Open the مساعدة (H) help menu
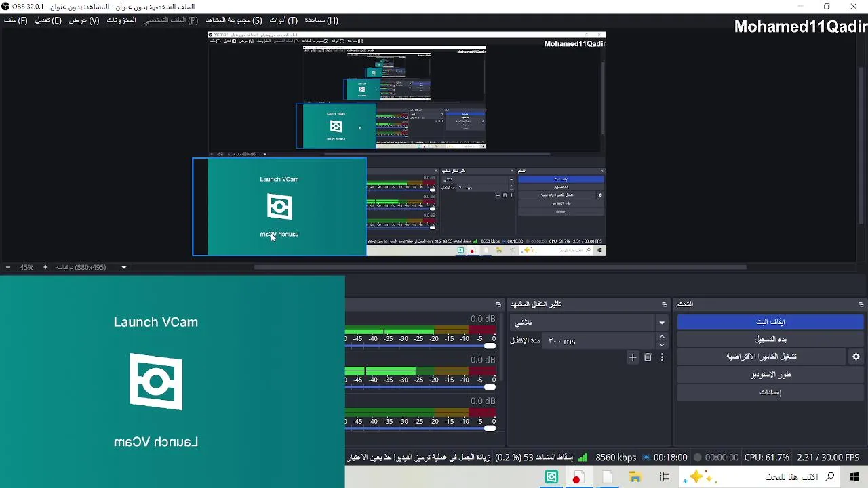The height and width of the screenshot is (488, 868). (321, 20)
